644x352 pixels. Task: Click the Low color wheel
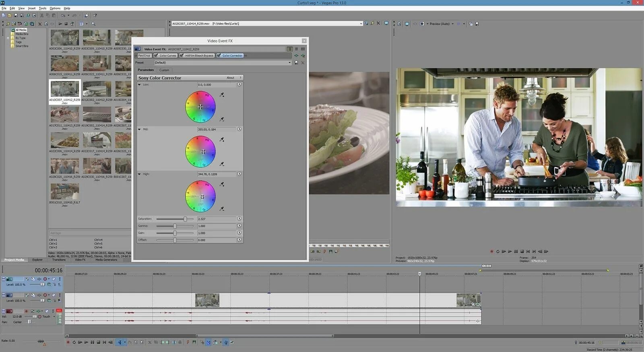pyautogui.click(x=200, y=107)
